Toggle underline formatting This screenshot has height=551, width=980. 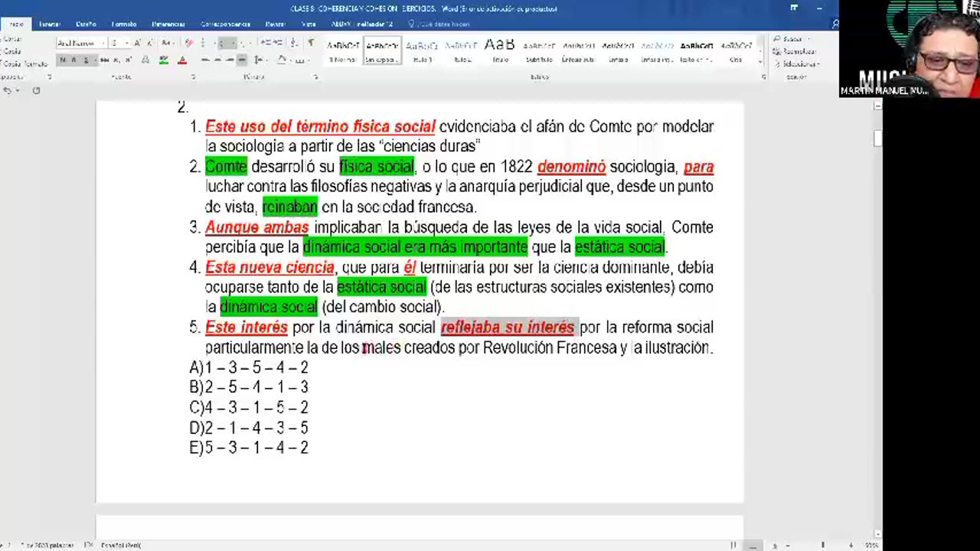(84, 60)
